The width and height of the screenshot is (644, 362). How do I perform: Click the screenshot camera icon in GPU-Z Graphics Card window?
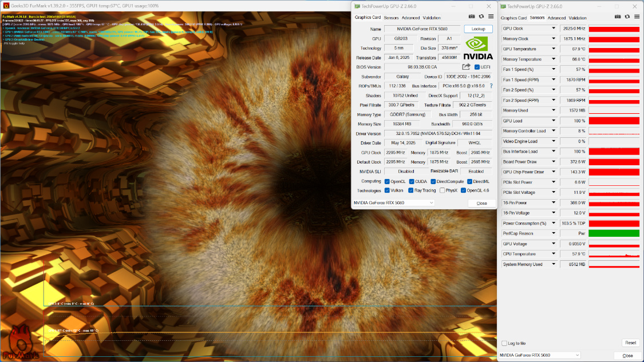[x=472, y=17]
